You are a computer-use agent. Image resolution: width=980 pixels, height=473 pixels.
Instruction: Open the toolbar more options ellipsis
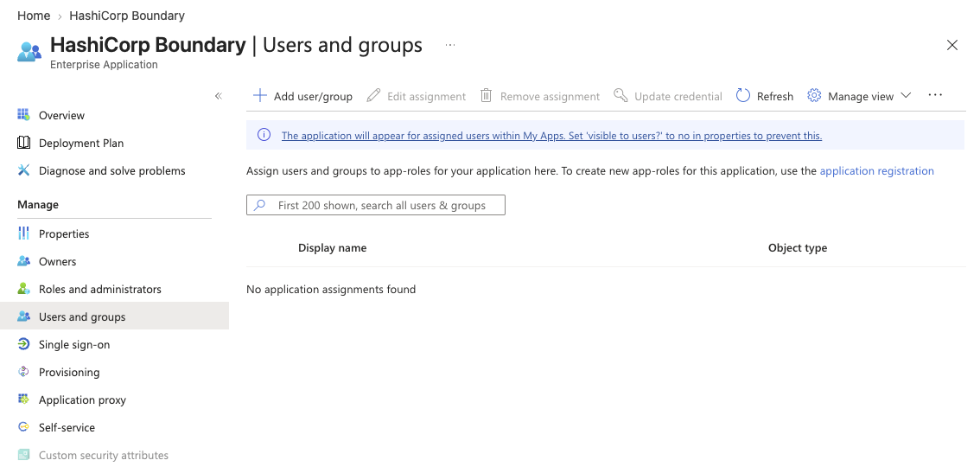[935, 95]
